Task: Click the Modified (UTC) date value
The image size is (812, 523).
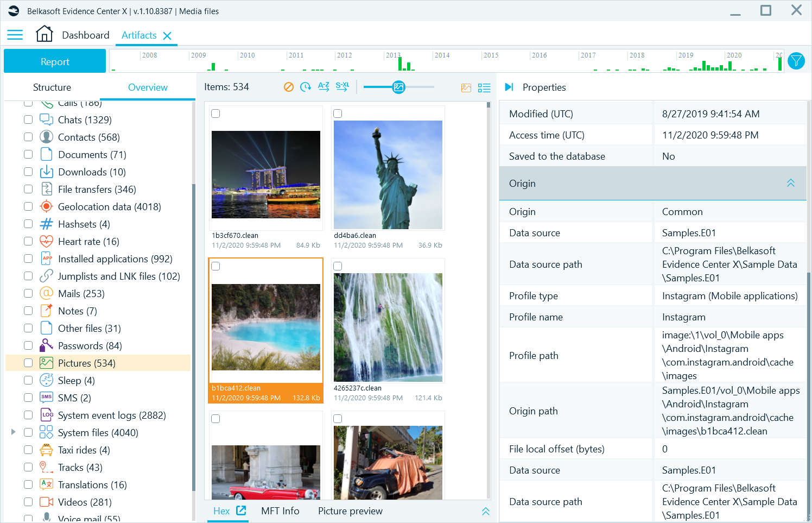Action: 710,114
